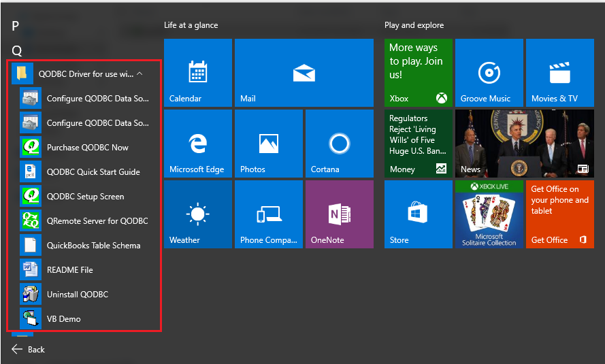Collapse the QODBC Driver folder chevron
The image size is (605, 364).
140,73
